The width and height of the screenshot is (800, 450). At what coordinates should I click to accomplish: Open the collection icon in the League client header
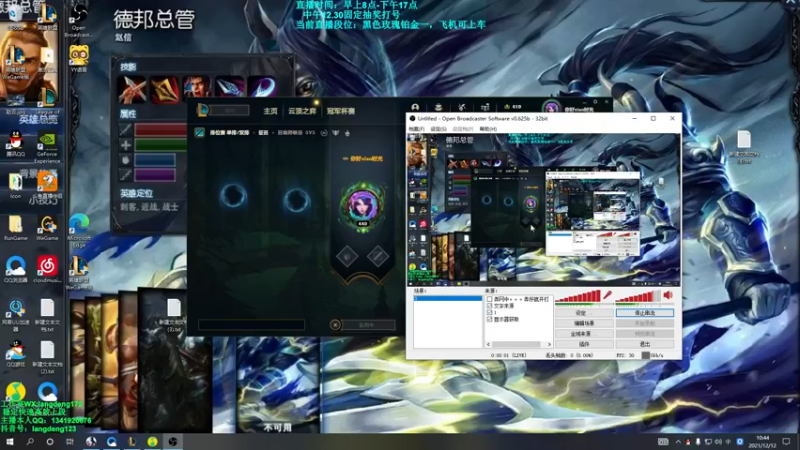click(438, 107)
